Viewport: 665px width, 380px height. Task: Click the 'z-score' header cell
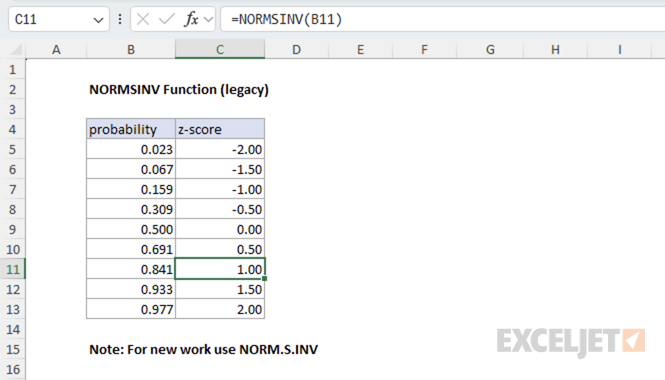[220, 129]
